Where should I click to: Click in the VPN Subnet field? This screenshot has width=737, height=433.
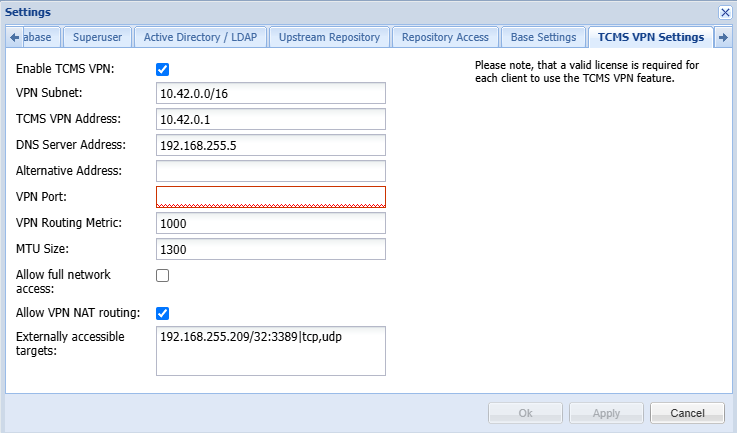coord(271,93)
